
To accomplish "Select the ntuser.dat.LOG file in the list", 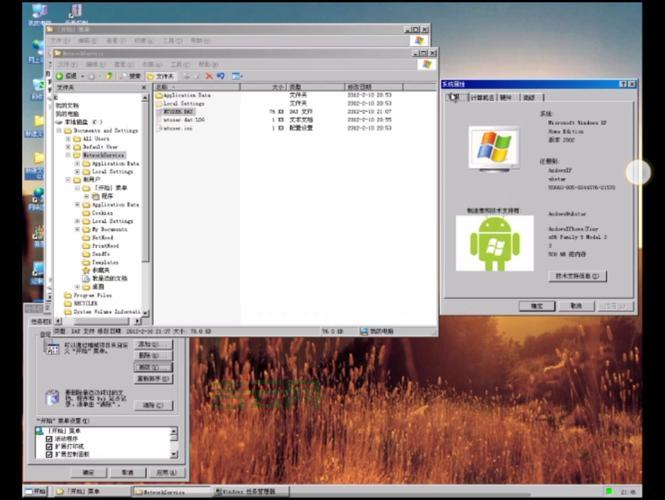I will pos(180,120).
